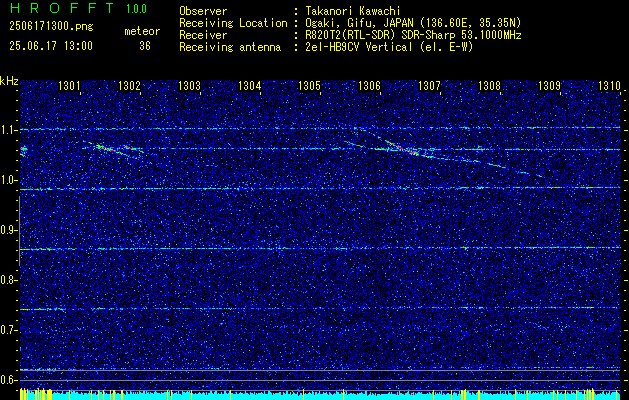
Task: Click the Receiving antenna label
Action: pyautogui.click(x=230, y=47)
